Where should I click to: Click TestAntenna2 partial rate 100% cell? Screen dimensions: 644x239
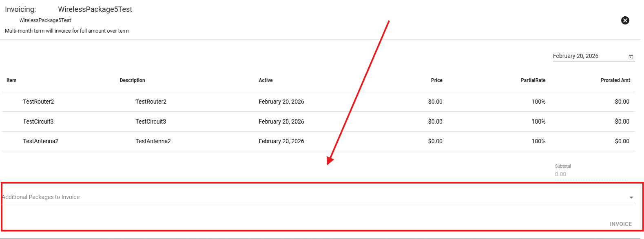[x=538, y=142]
